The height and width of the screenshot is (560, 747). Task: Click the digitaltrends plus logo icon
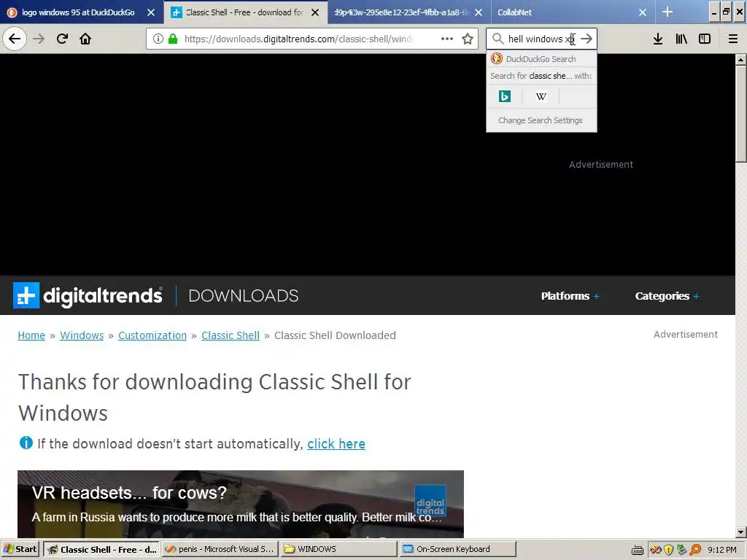coord(26,295)
